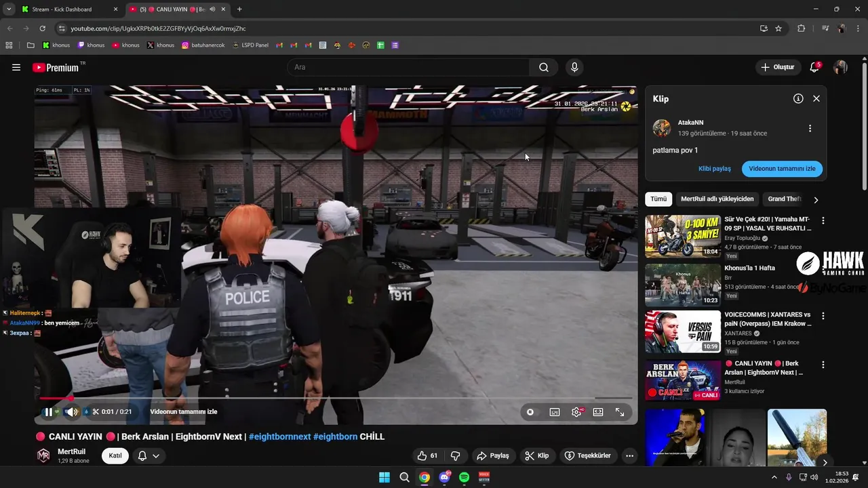Open YouTube notifications bell

[x=814, y=67]
